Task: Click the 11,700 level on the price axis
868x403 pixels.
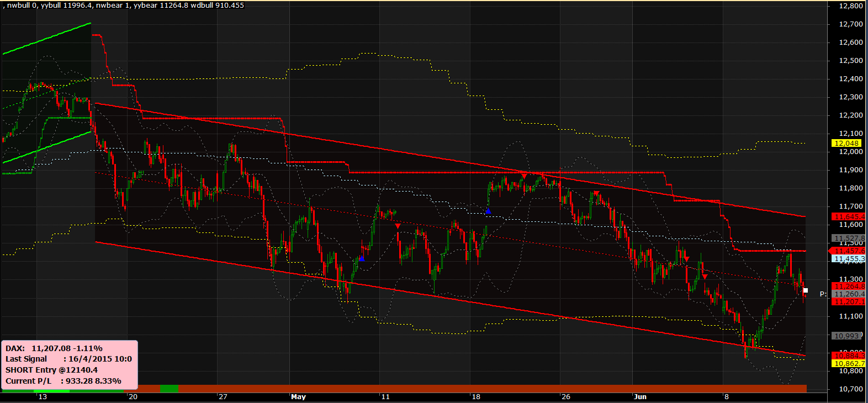Action: pyautogui.click(x=851, y=206)
